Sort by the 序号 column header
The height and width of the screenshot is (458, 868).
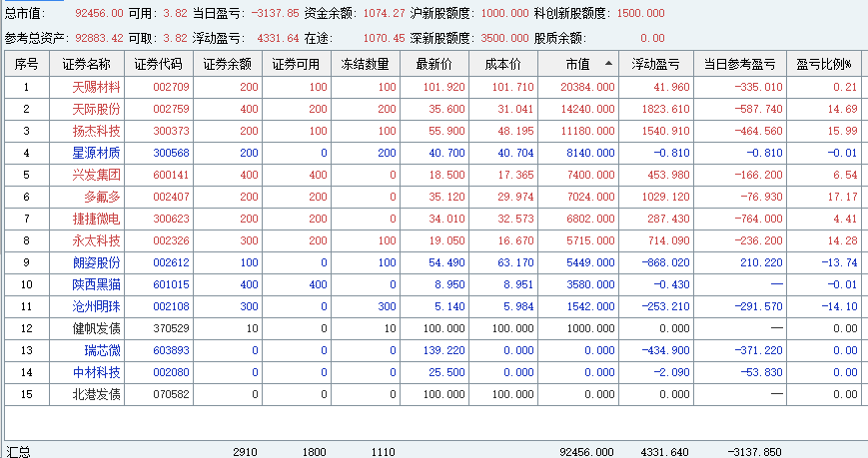27,64
